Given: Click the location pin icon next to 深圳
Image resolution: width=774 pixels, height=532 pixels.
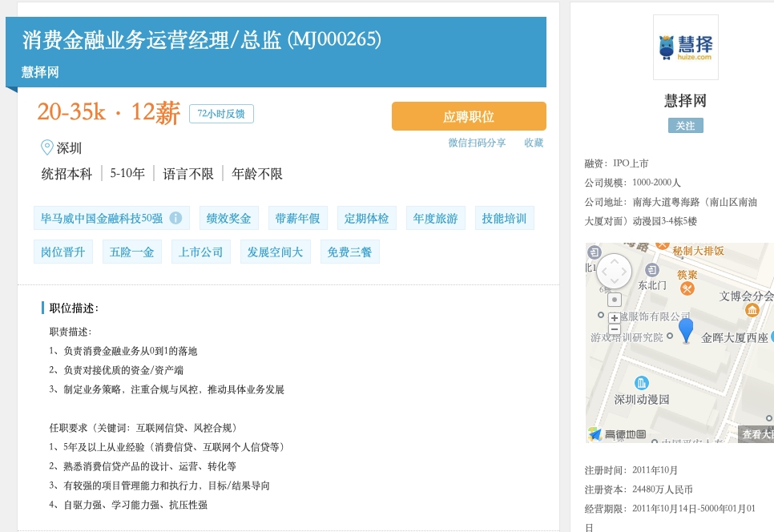Looking at the screenshot, I should [x=47, y=147].
